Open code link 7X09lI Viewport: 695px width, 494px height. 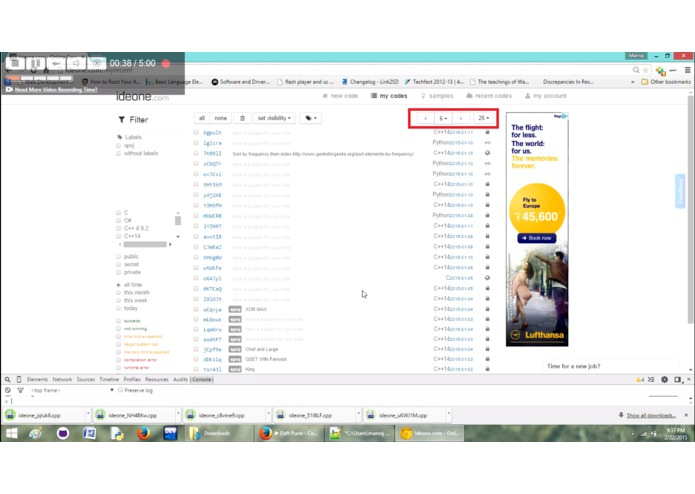tap(212, 154)
